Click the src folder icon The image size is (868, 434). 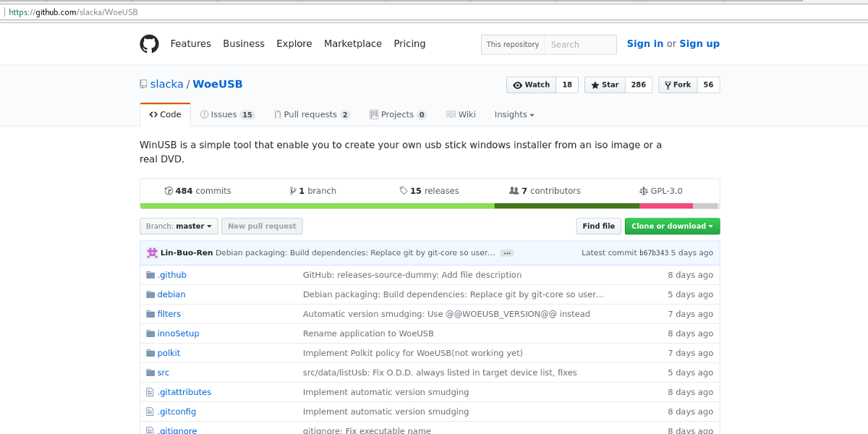pyautogui.click(x=150, y=373)
